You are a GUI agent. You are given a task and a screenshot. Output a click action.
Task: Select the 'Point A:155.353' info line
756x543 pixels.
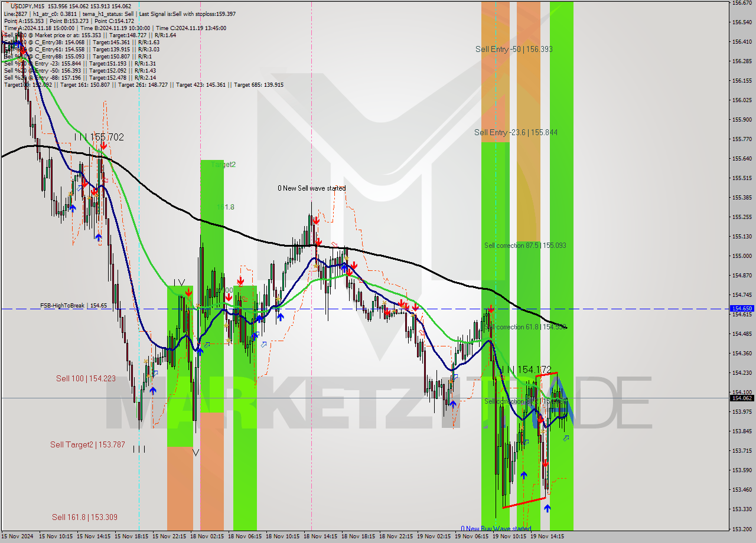(x=69, y=21)
